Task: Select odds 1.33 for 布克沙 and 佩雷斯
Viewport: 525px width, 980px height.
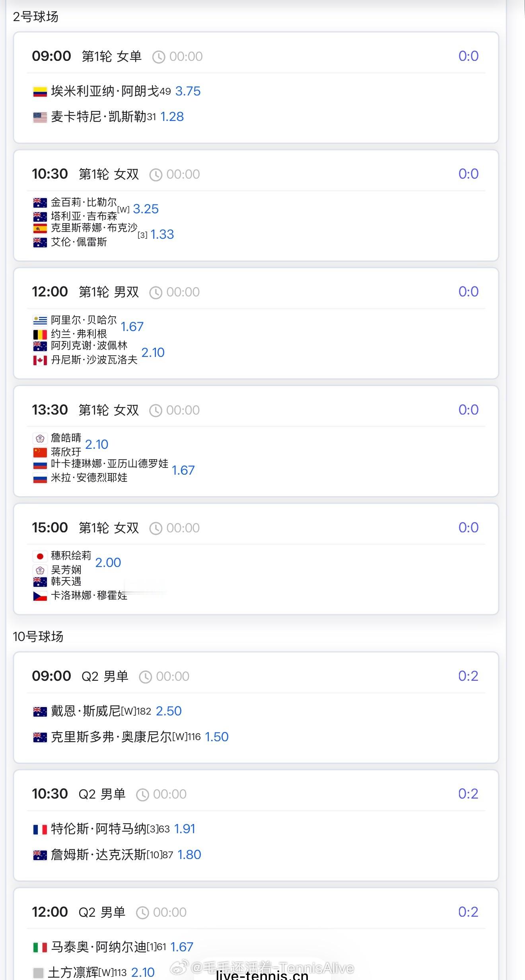Action: [162, 234]
